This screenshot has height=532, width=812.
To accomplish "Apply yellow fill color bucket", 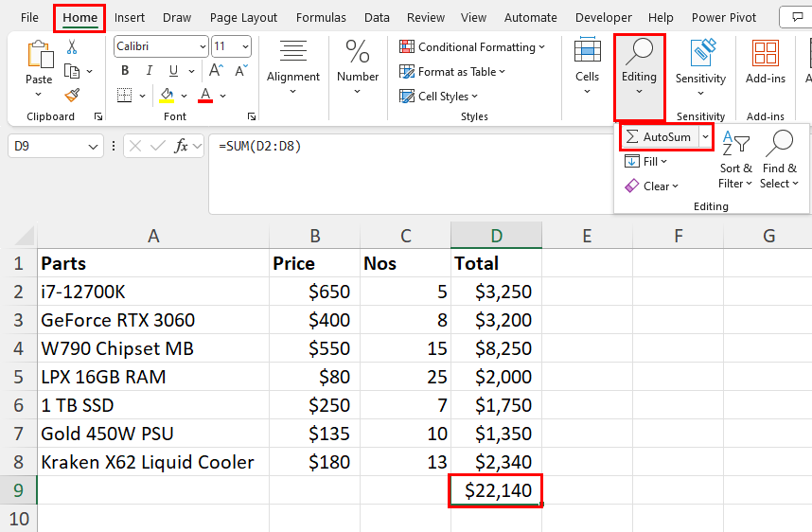I will [x=167, y=96].
